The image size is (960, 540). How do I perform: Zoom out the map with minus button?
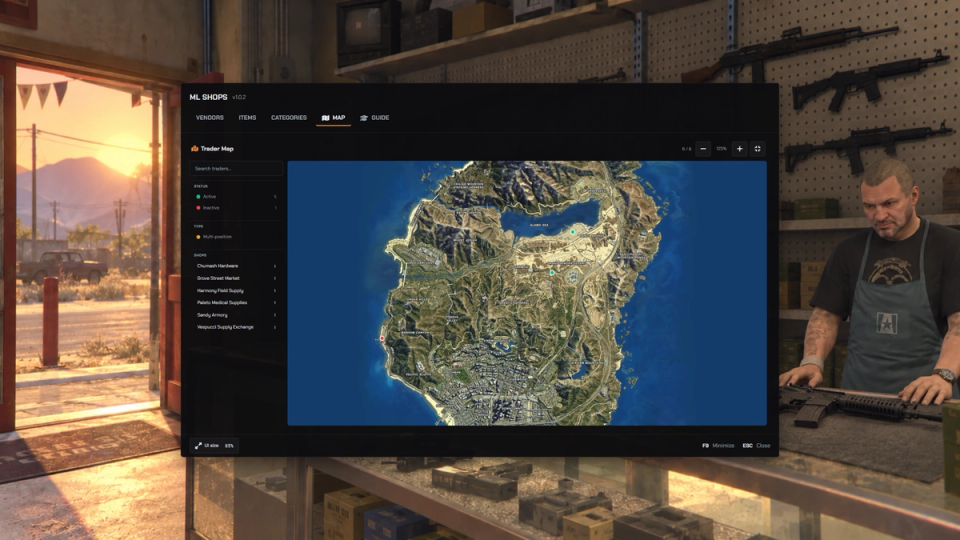pyautogui.click(x=703, y=149)
